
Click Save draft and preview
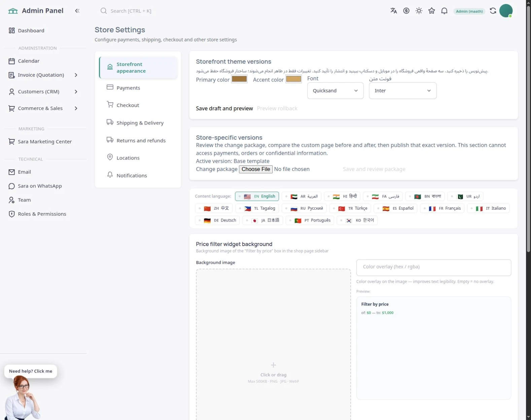coord(224,108)
